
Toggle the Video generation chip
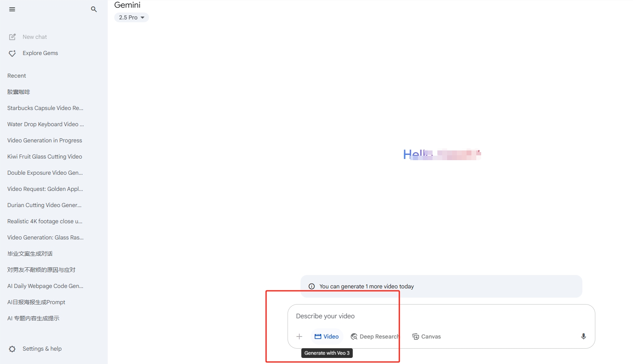coord(327,336)
